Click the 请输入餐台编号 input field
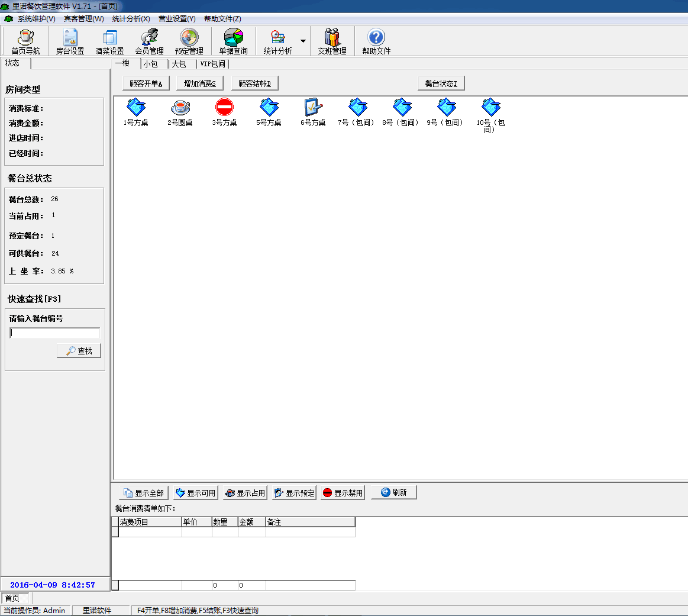Image resolution: width=688 pixels, height=616 pixels. click(55, 333)
